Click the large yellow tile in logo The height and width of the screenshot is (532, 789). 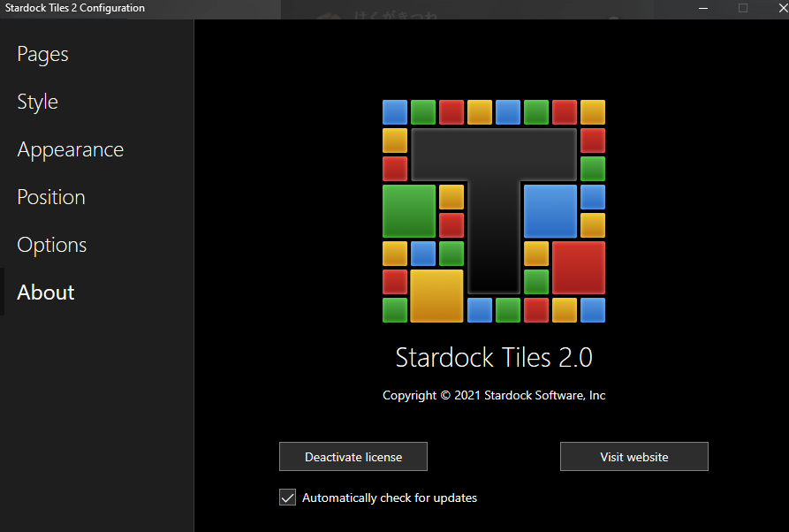pos(436,295)
